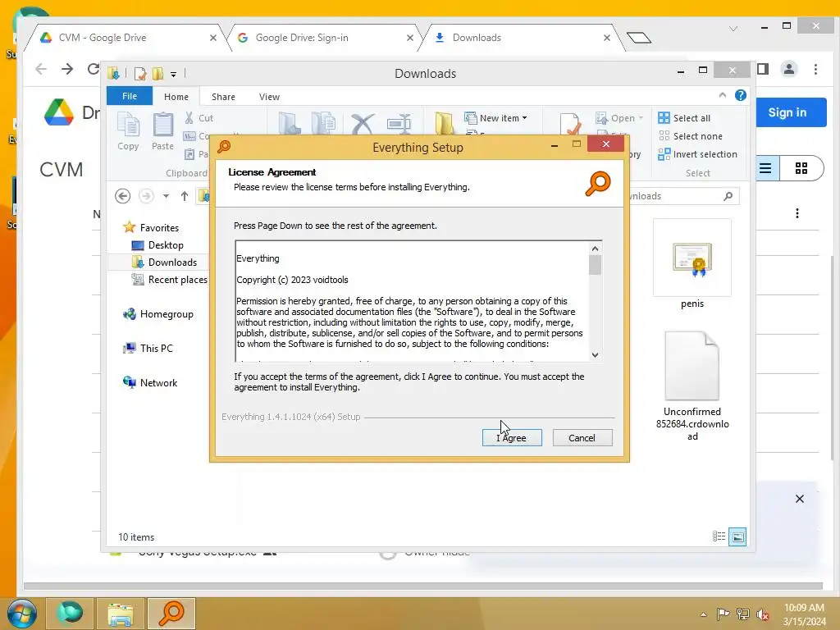Switch to CVM - Google Drive tab
Image resolution: width=840 pixels, height=630 pixels.
125,38
